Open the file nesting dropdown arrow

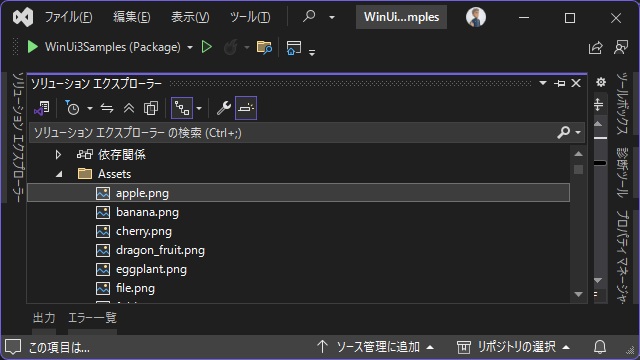[199, 109]
